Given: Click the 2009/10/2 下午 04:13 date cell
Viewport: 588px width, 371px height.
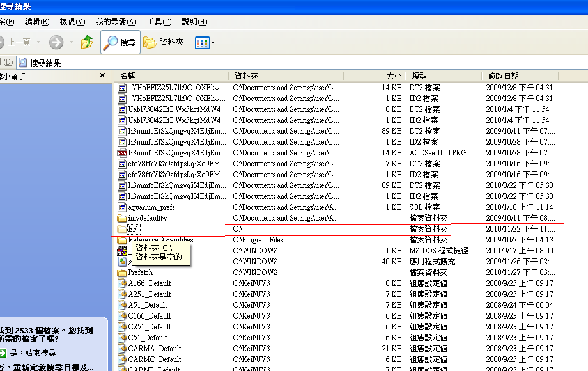Looking at the screenshot, I should click(520, 240).
